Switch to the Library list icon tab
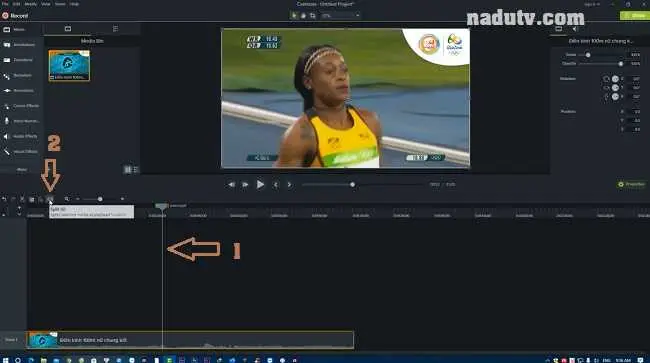 click(x=115, y=29)
